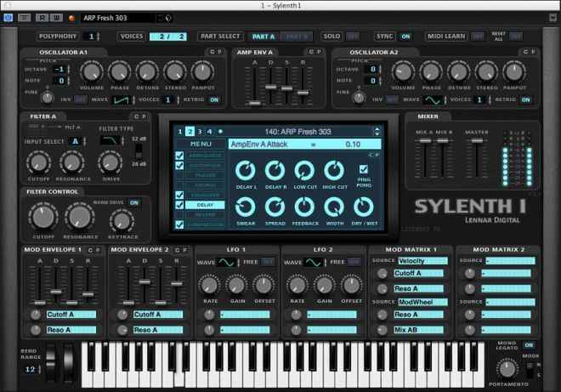The width and height of the screenshot is (561, 392).
Task: Select the Phaser effect tab
Action: click(x=205, y=175)
